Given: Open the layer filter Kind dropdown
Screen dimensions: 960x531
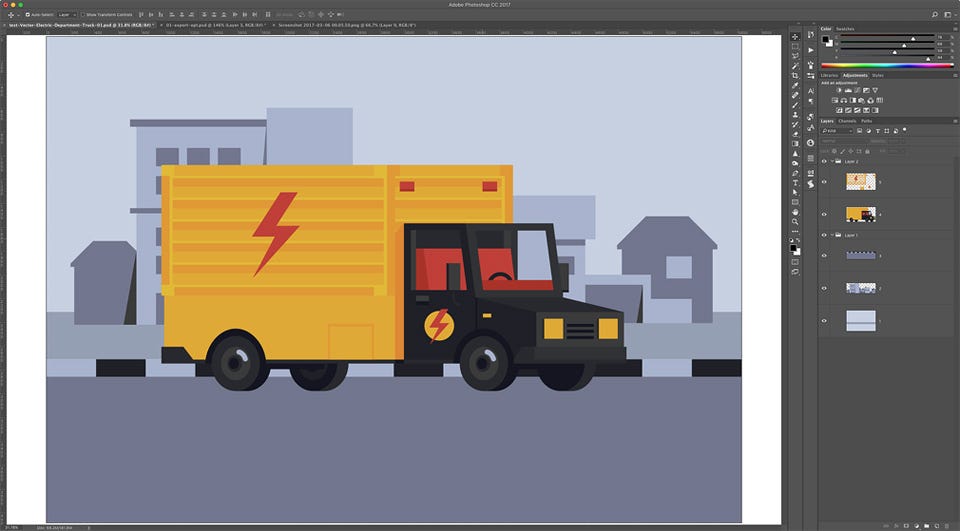Looking at the screenshot, I should [x=837, y=130].
